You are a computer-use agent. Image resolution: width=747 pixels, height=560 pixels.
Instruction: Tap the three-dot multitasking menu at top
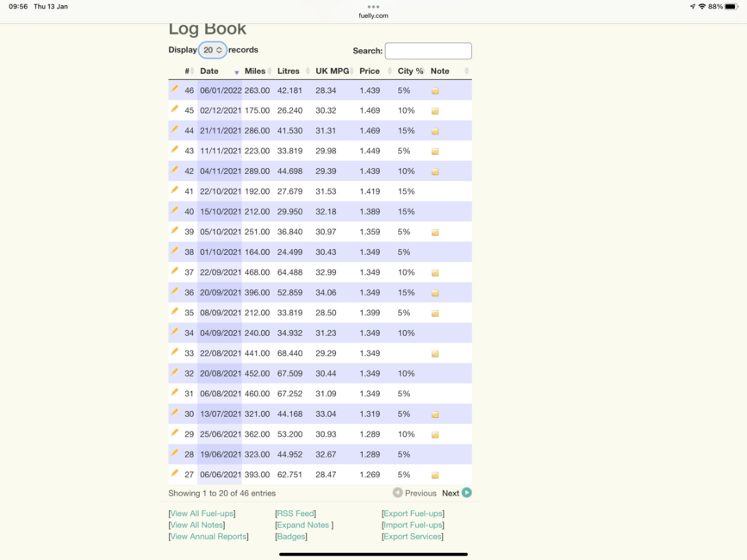[x=374, y=7]
